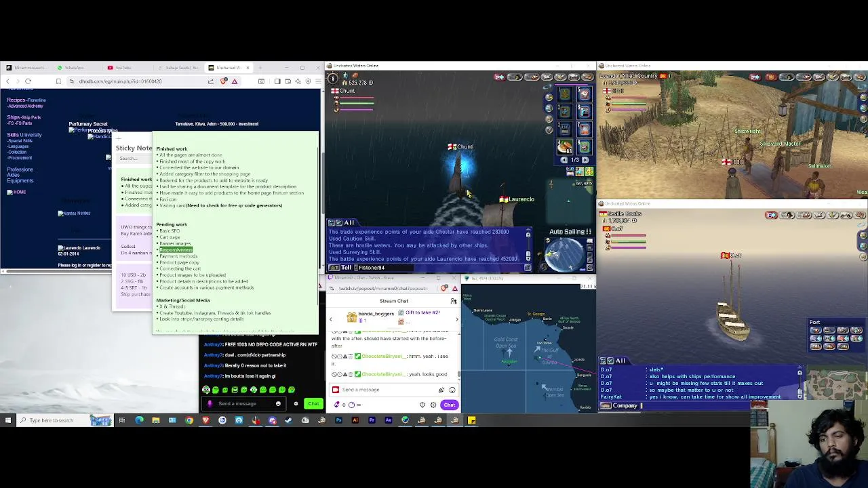Open a new browser tab

point(260,68)
